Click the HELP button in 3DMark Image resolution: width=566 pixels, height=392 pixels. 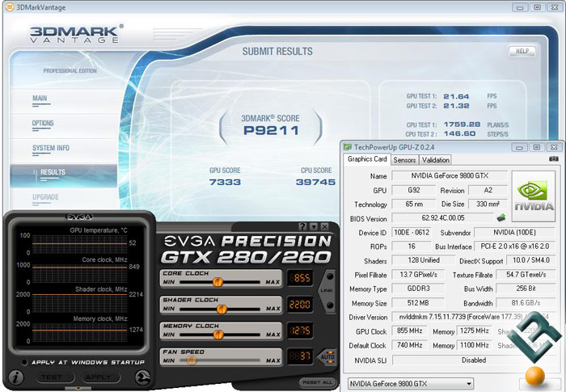[x=522, y=51]
